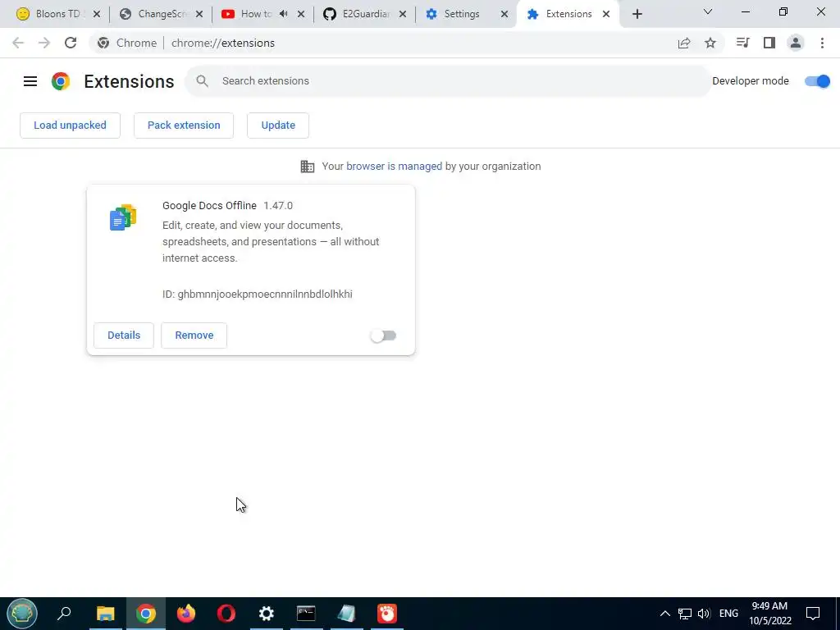Close the Extensions tab
This screenshot has width=840, height=630.
click(606, 14)
